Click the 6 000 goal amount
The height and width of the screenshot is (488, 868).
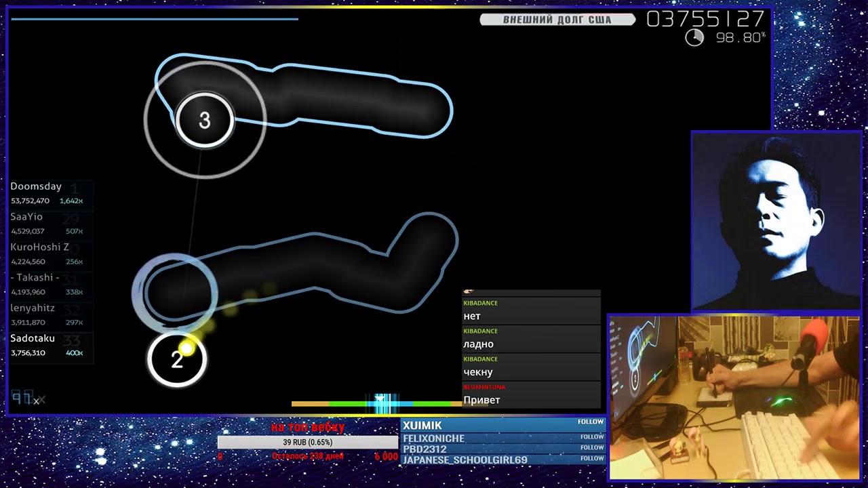click(387, 457)
